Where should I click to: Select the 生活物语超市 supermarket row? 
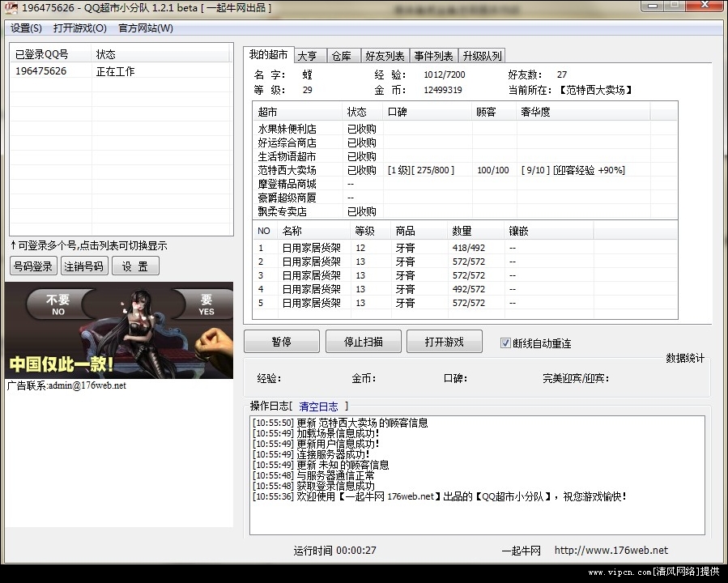464,156
